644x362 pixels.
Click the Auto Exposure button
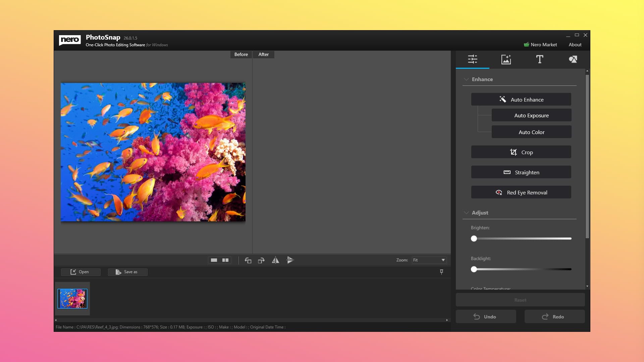coord(531,115)
